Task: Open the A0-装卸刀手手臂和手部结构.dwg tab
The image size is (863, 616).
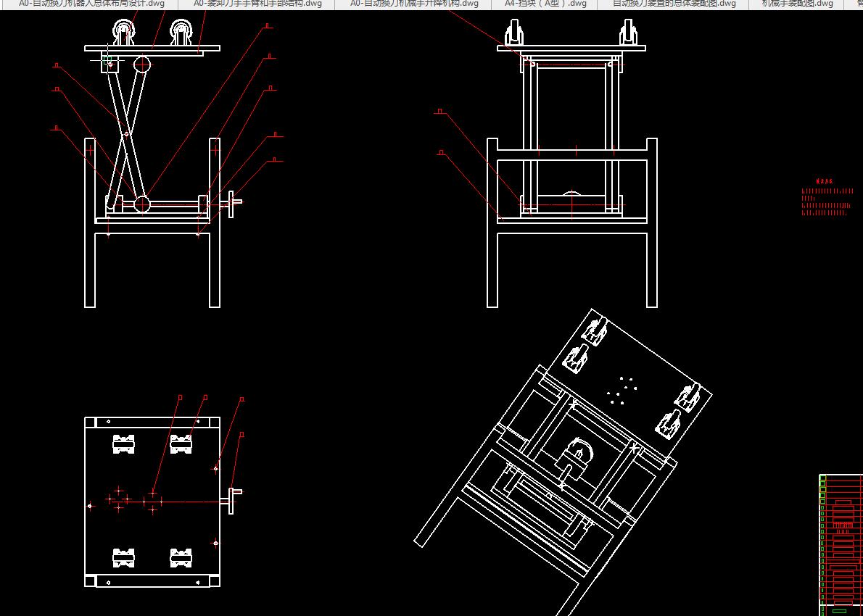Action: 257,4
